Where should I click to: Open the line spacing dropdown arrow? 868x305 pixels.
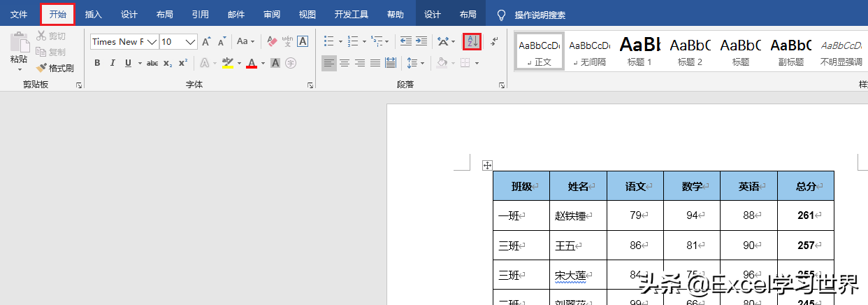click(x=424, y=63)
